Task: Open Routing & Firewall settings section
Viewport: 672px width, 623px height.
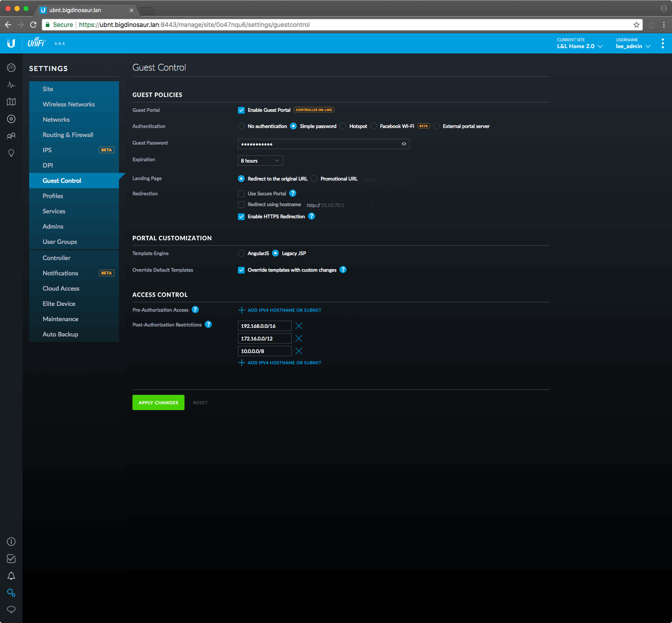Action: pos(68,135)
